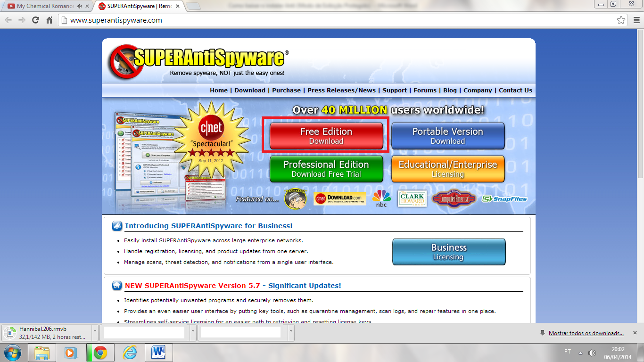Open a new tab with the new-tab button

[x=194, y=6]
